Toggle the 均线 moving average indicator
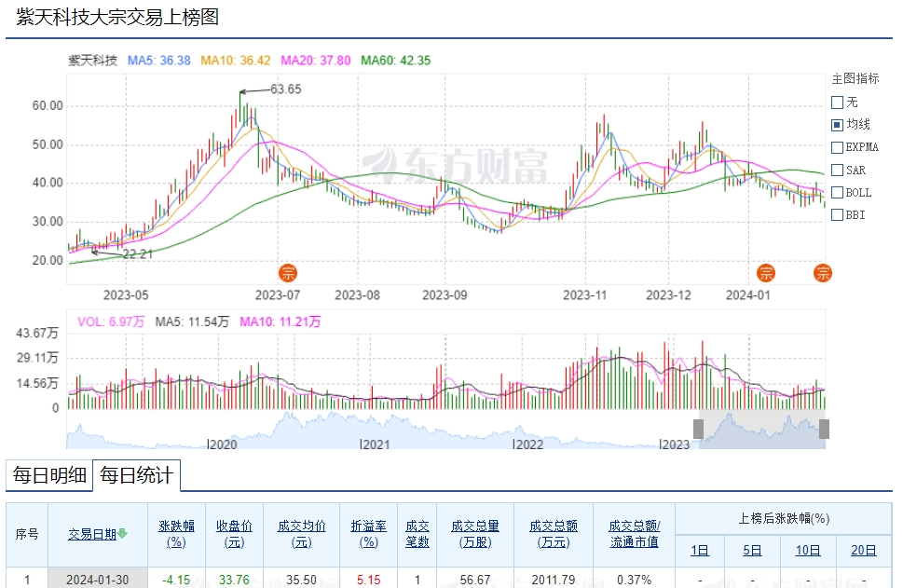903x588 pixels. click(x=837, y=125)
